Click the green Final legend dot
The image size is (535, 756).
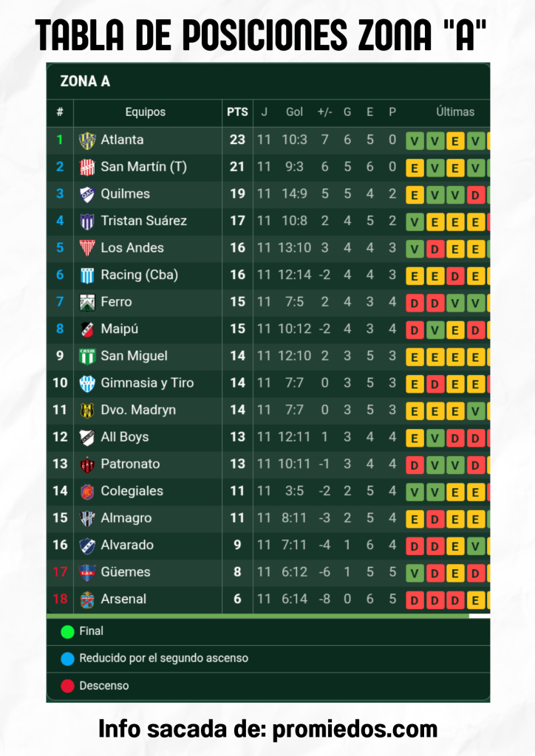pyautogui.click(x=67, y=631)
